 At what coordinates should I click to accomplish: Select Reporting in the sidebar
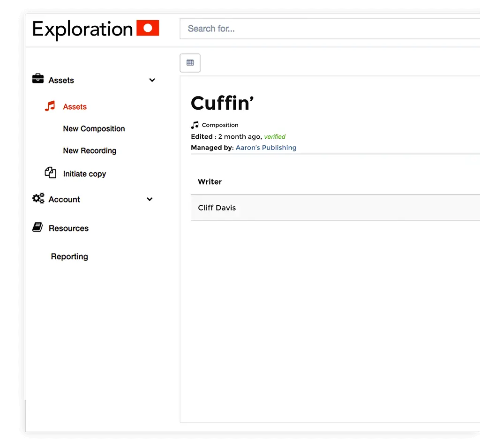(x=69, y=256)
